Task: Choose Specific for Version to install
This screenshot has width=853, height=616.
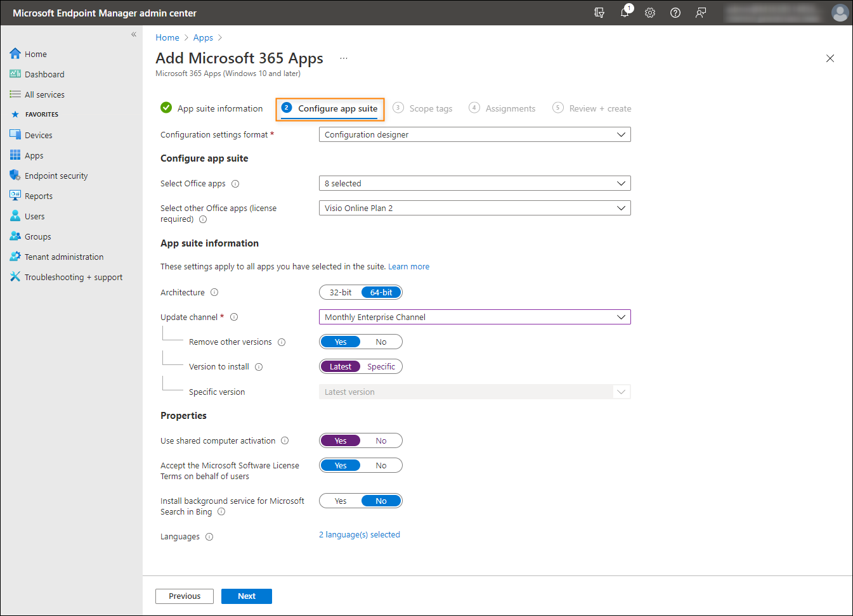Action: click(381, 366)
